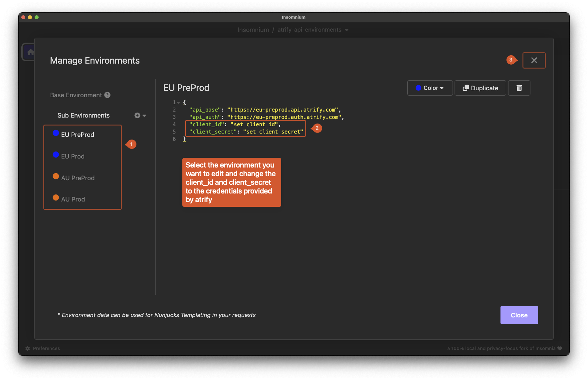
Task: Open the Base Environment
Action: click(x=76, y=95)
